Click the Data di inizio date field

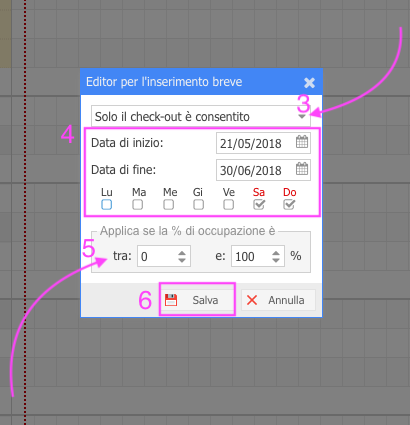[x=263, y=143]
